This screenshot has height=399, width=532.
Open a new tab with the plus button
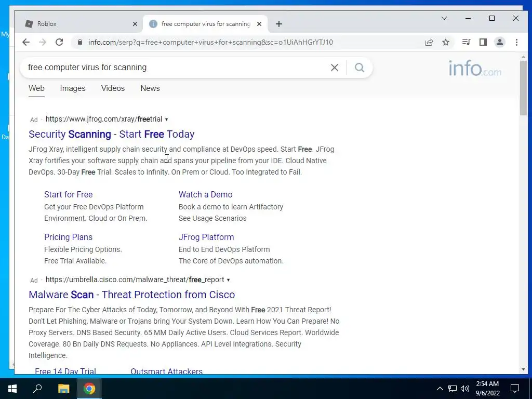coord(279,24)
